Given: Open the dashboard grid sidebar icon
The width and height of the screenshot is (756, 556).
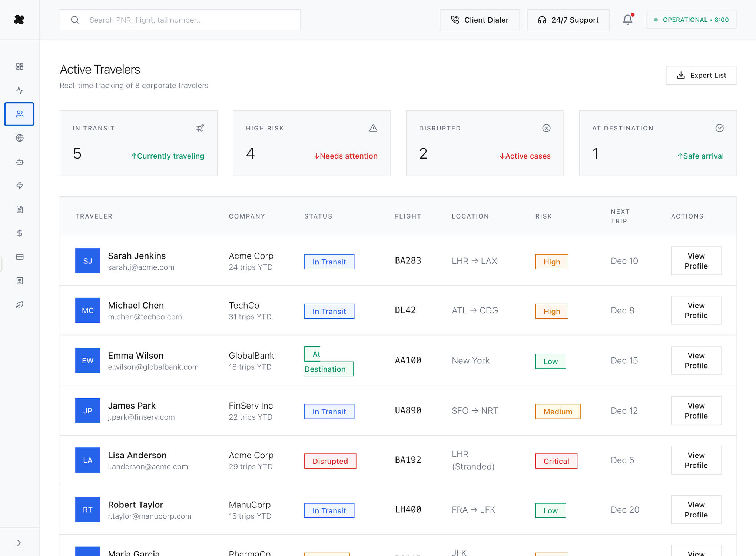Looking at the screenshot, I should (20, 66).
